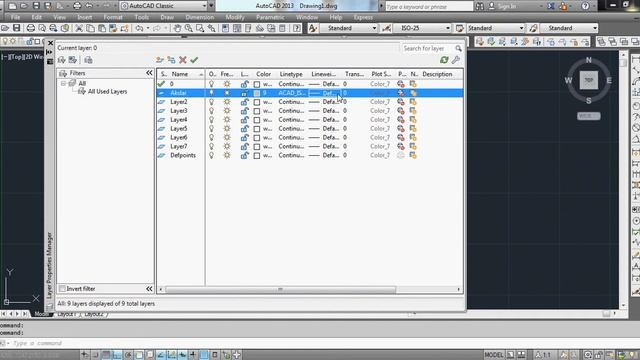Click the search magnifier in layer search
Image resolution: width=640 pixels, height=360 pixels.
tap(458, 49)
